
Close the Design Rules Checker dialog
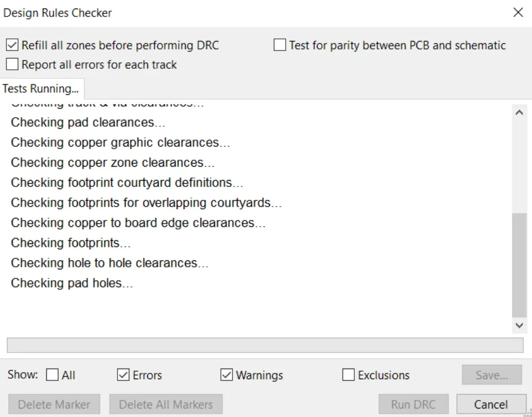[518, 13]
